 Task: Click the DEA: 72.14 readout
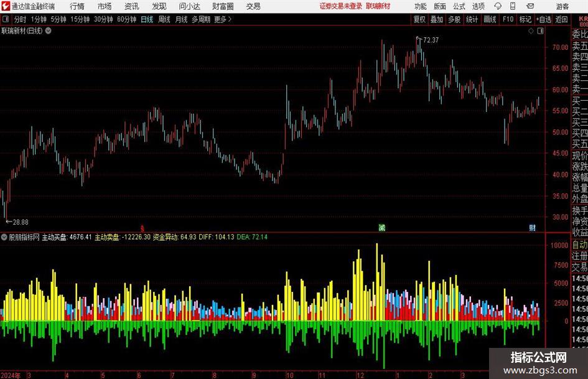pyautogui.click(x=252, y=237)
